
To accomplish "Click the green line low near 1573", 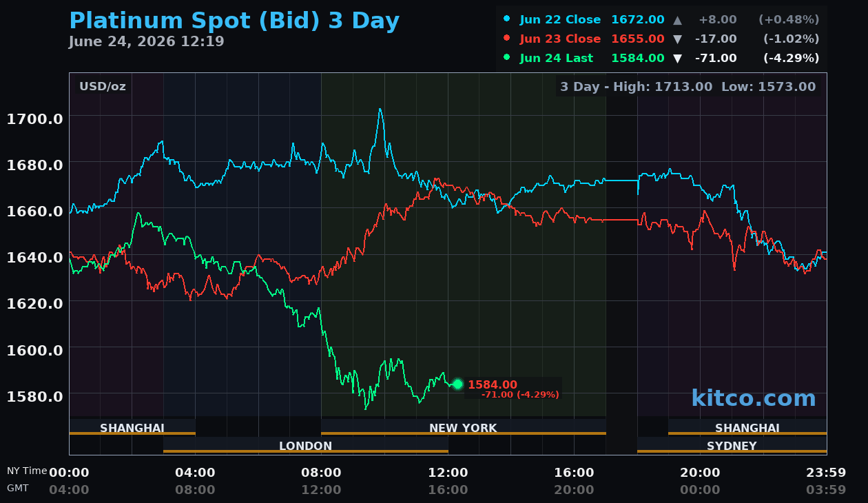I will [x=366, y=408].
